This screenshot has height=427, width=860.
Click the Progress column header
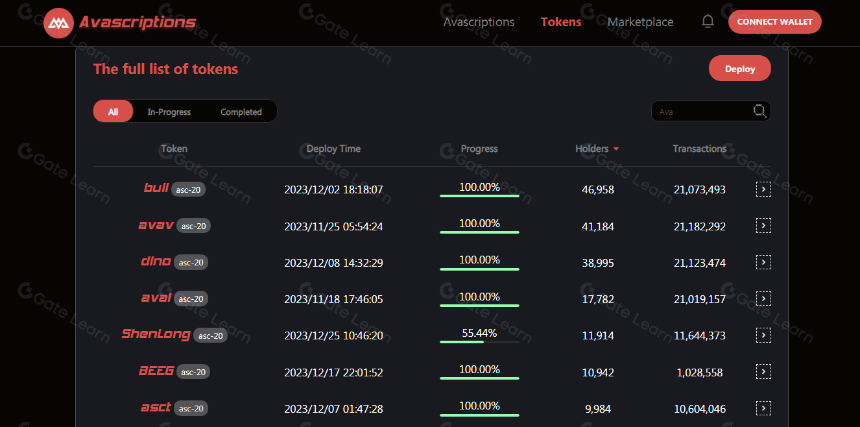click(x=479, y=149)
